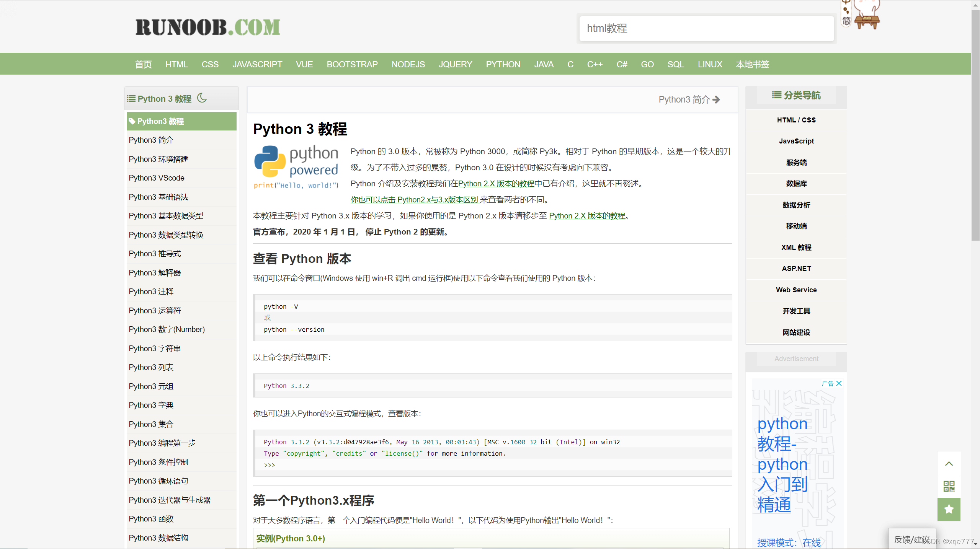This screenshot has width=980, height=549.
Task: Click into the html教程 search field
Action: point(706,28)
